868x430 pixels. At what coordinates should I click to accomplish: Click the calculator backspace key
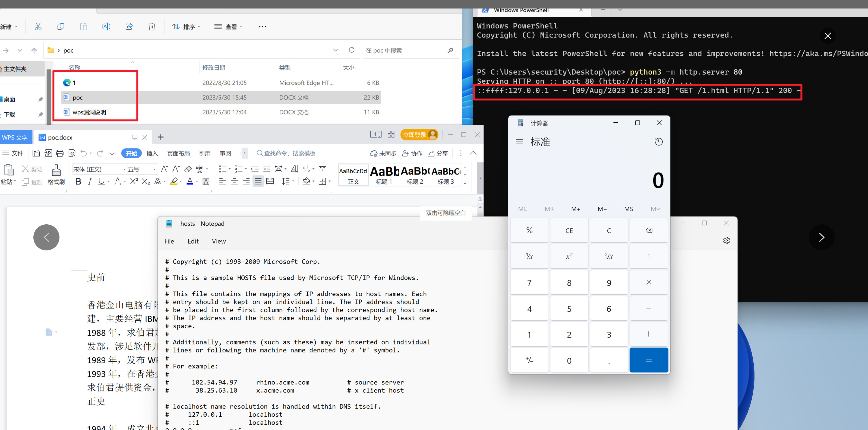649,230
